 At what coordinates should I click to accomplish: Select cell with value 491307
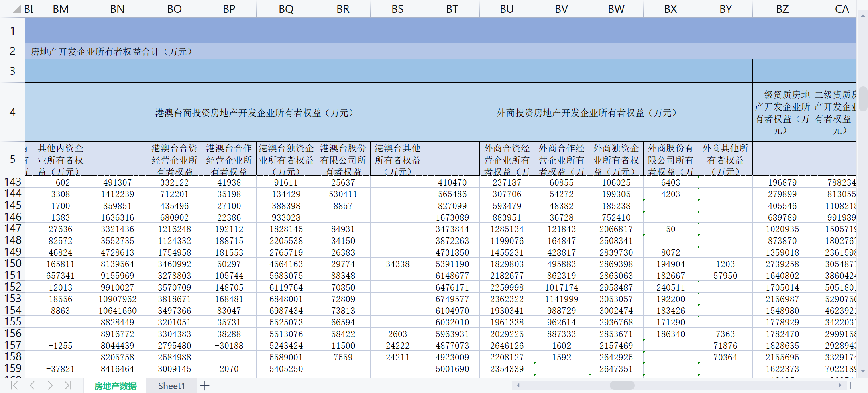pos(118,182)
